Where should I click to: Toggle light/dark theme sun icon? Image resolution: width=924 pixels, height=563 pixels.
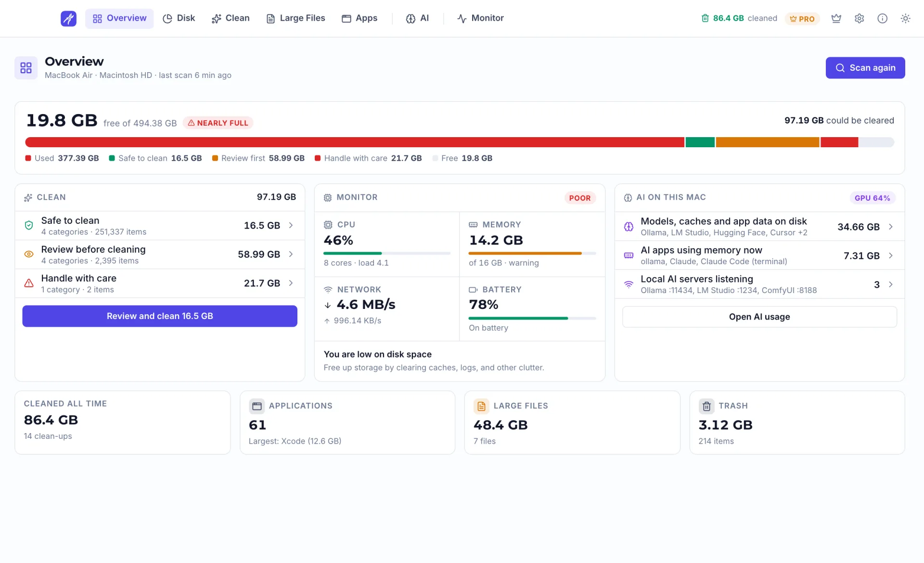[905, 18]
